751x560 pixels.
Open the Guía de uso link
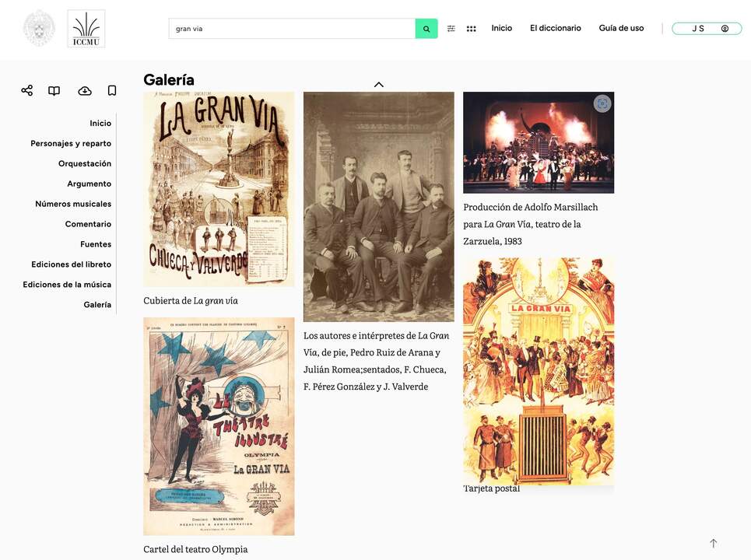click(621, 28)
